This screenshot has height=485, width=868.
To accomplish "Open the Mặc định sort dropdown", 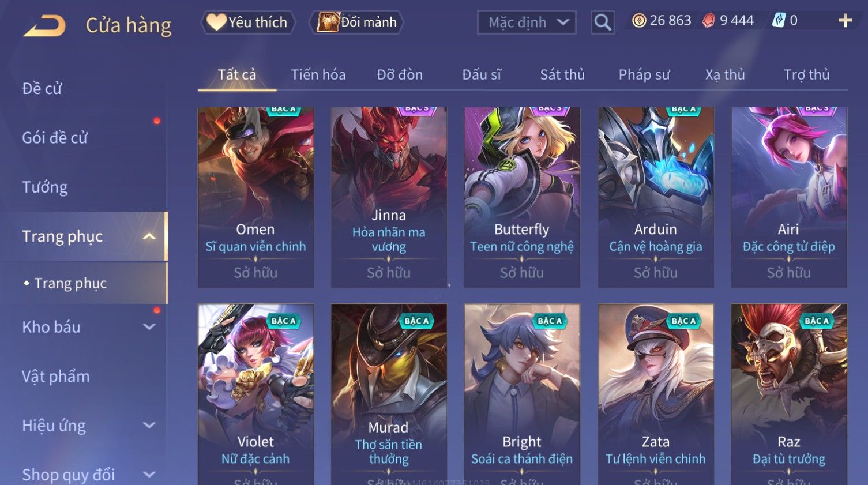I will tap(527, 22).
